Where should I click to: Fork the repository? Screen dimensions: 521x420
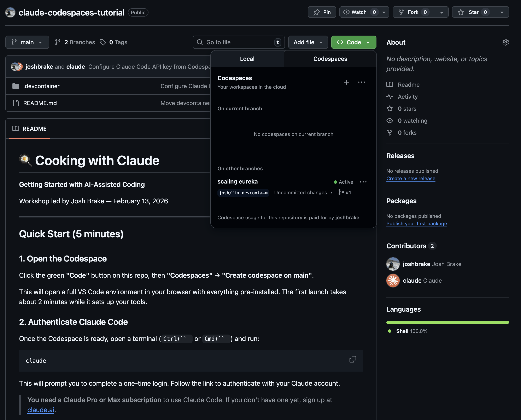click(414, 12)
